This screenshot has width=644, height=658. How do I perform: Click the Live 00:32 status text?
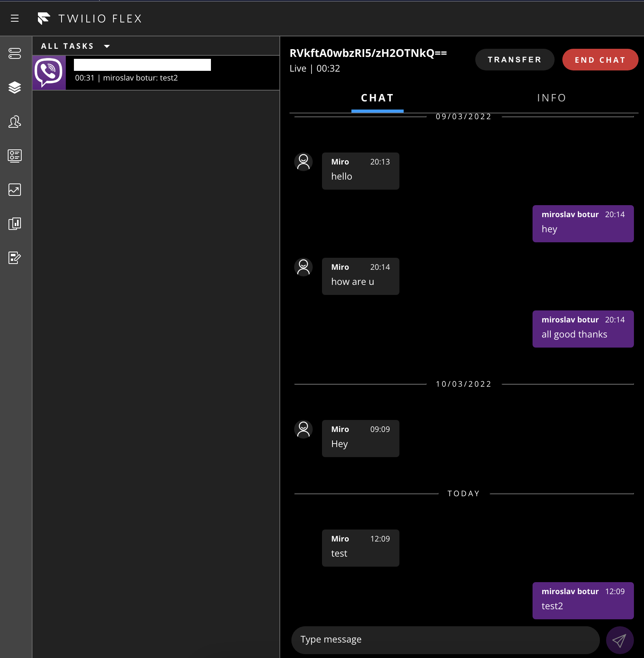[x=315, y=69]
